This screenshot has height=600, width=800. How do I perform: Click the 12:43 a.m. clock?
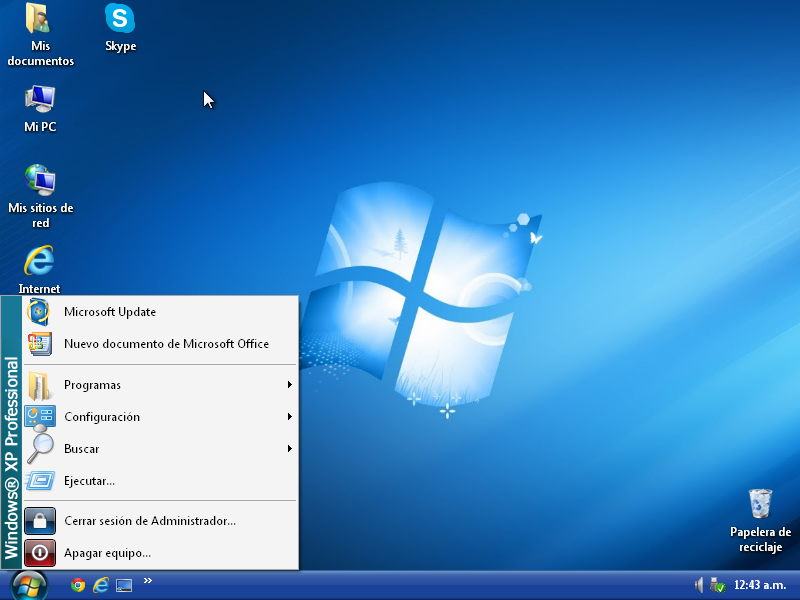(760, 585)
